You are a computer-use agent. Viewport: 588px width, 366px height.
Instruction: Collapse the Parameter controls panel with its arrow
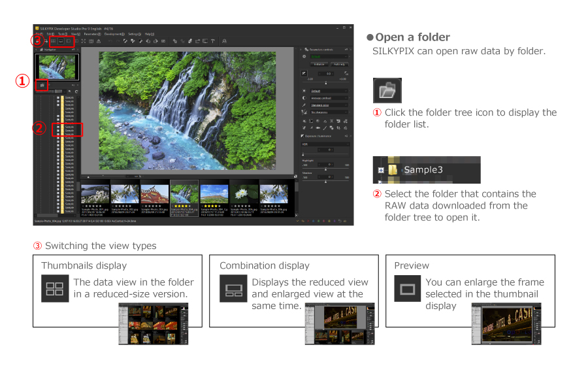coord(301,50)
